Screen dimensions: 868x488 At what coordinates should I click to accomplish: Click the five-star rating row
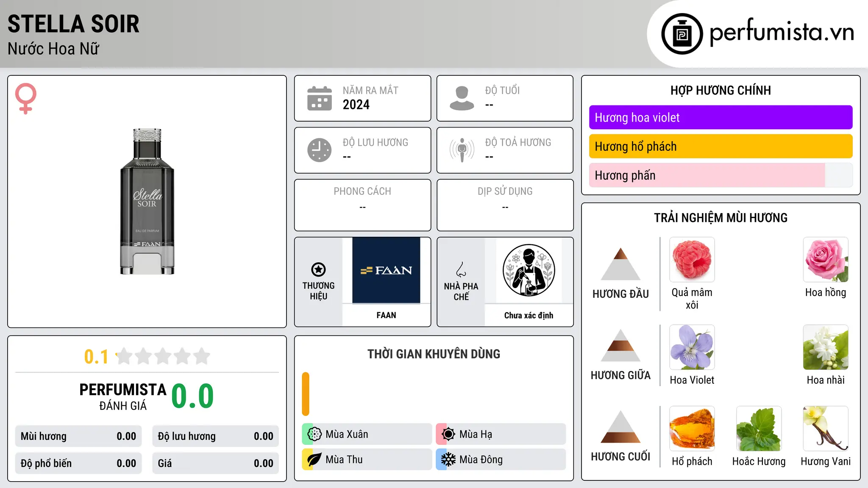pos(163,356)
